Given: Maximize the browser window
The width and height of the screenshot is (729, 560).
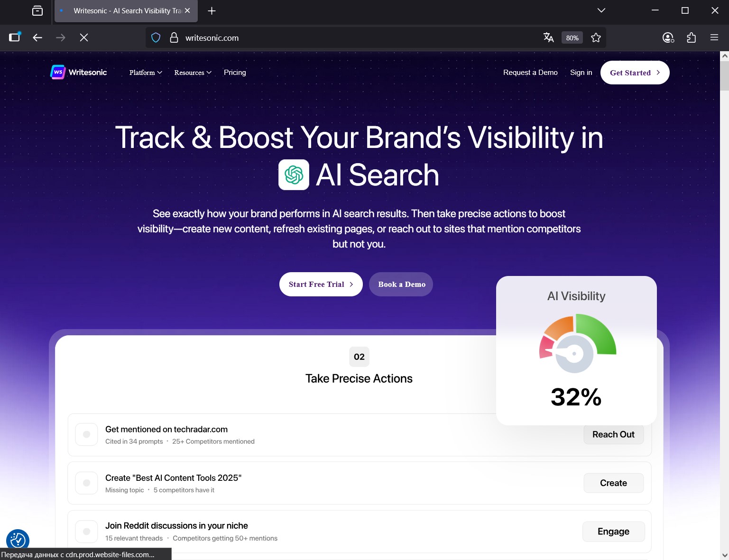Looking at the screenshot, I should coord(685,10).
